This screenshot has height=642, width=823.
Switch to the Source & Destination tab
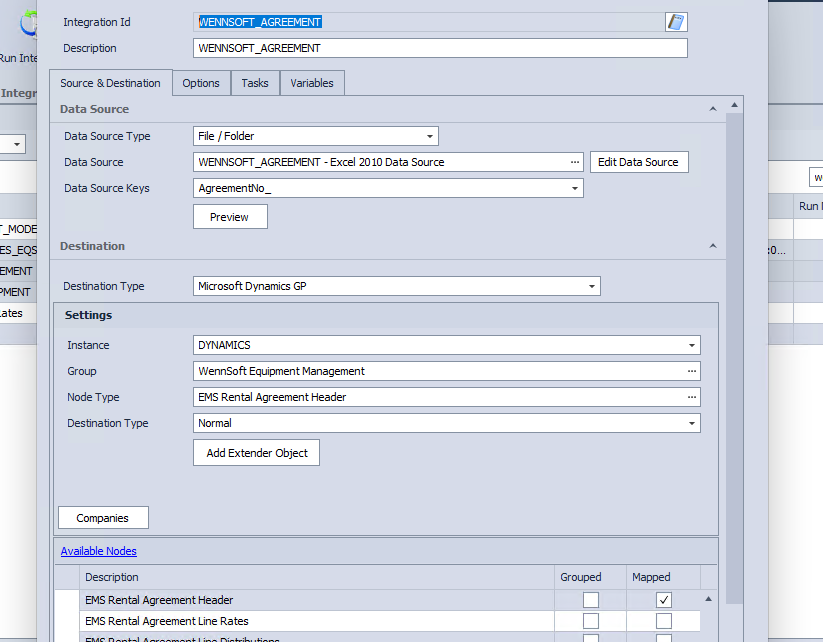110,83
